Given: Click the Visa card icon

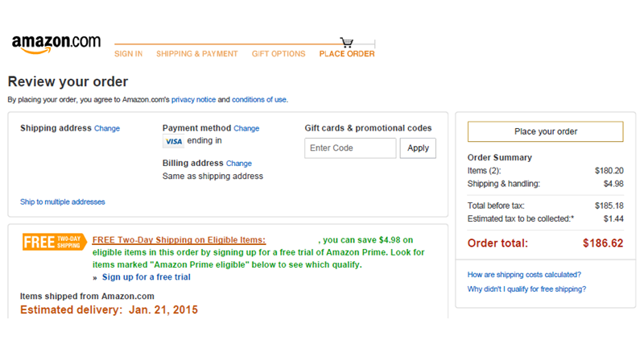Looking at the screenshot, I should 173,142.
